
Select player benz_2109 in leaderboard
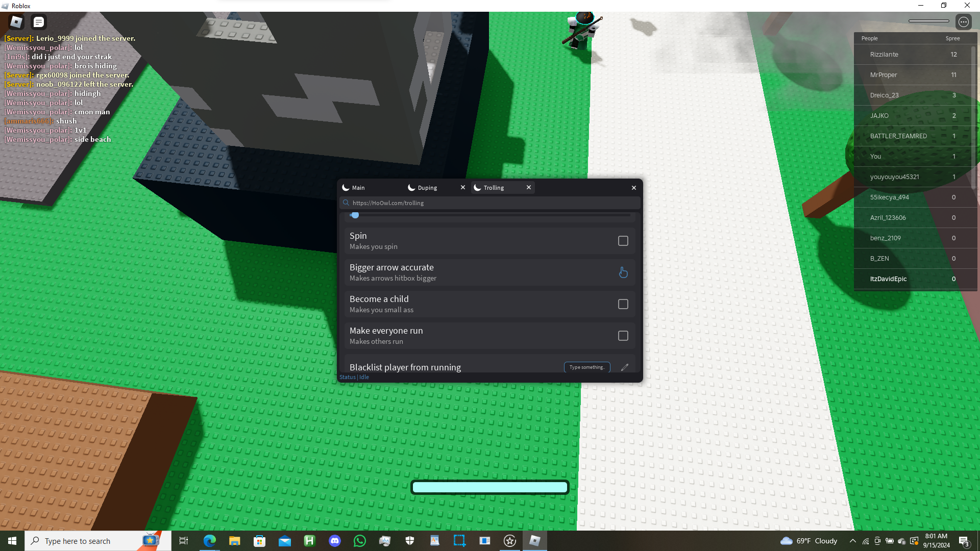point(913,238)
